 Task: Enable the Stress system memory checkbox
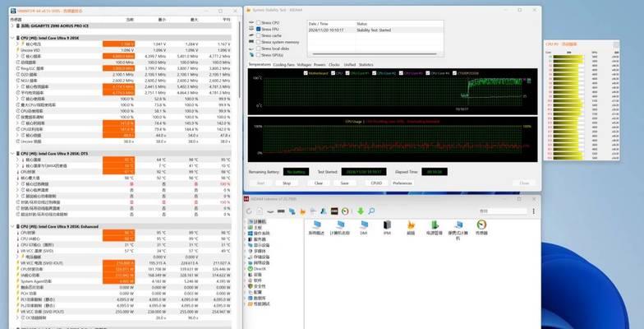coord(258,42)
